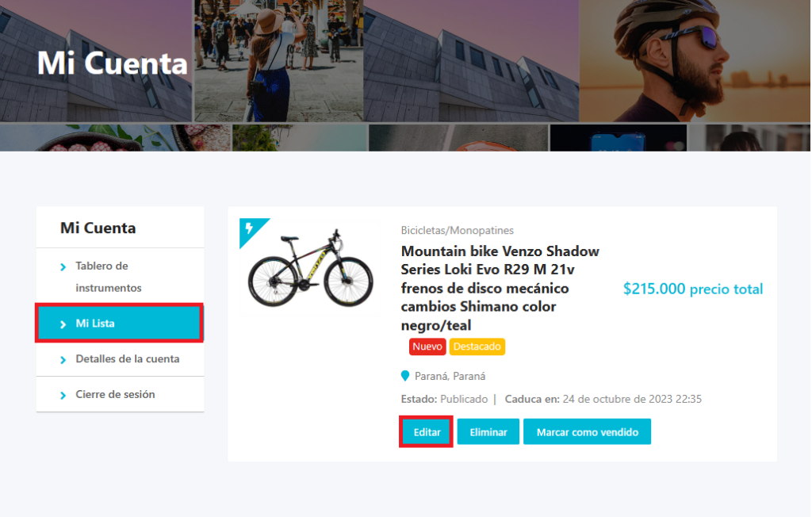Click chevron icon beside Mi Lista

[x=63, y=324]
